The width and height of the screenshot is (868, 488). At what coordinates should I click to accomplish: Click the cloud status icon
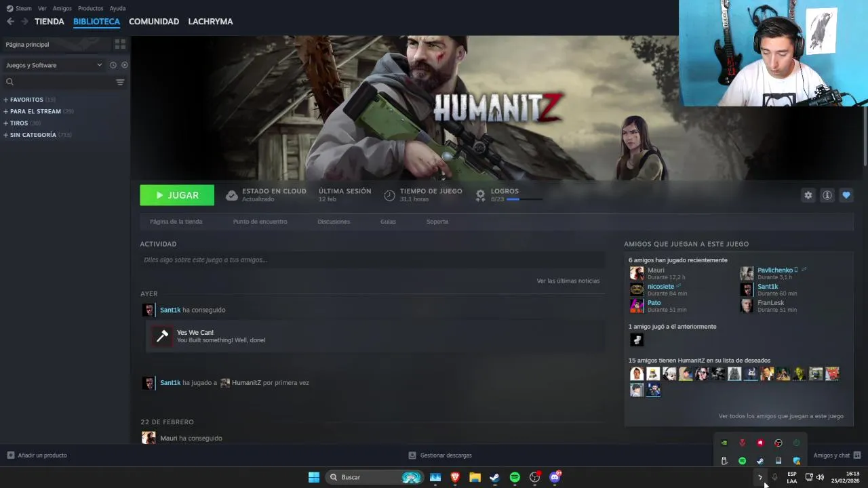pyautogui.click(x=231, y=195)
